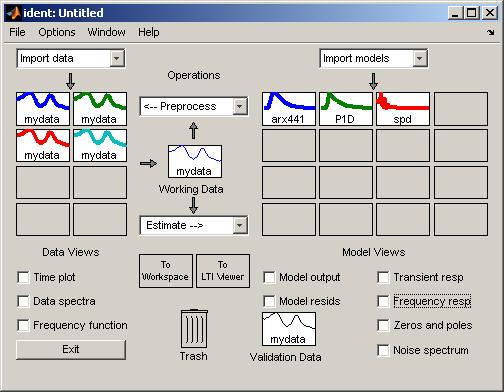Check the Frequency resp box
504x392 pixels.
[x=383, y=301]
